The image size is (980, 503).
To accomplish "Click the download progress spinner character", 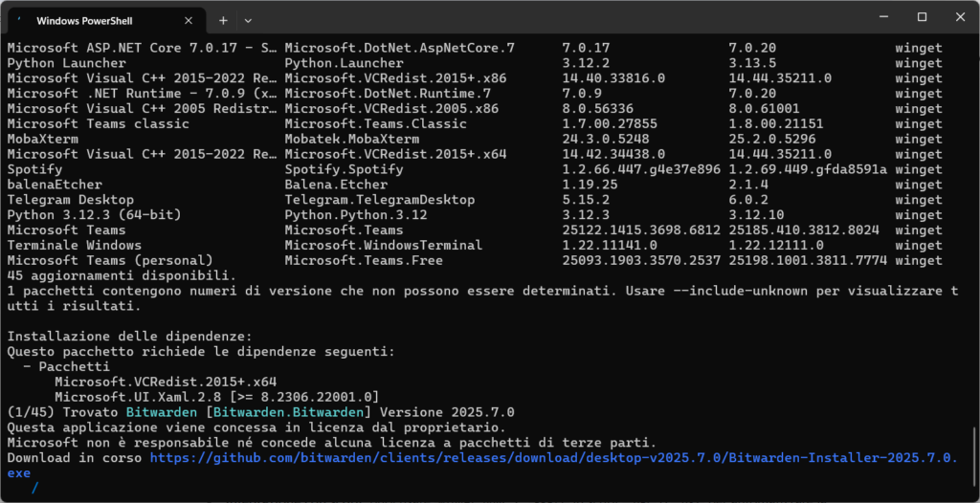I will [34, 489].
